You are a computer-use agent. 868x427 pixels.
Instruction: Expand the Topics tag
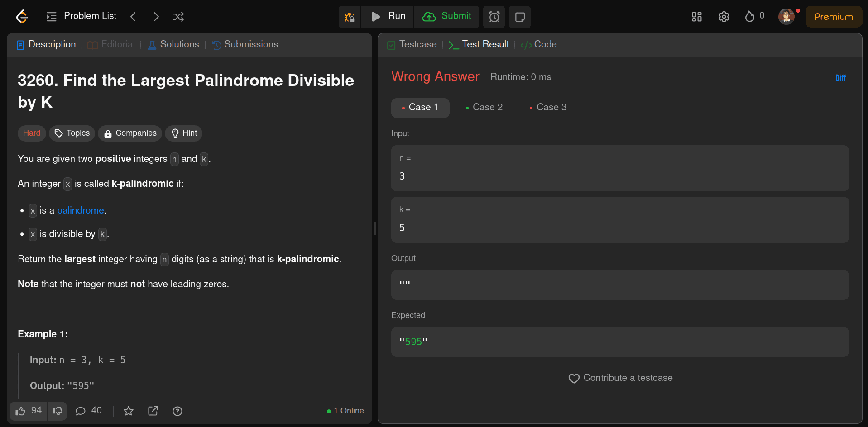72,133
